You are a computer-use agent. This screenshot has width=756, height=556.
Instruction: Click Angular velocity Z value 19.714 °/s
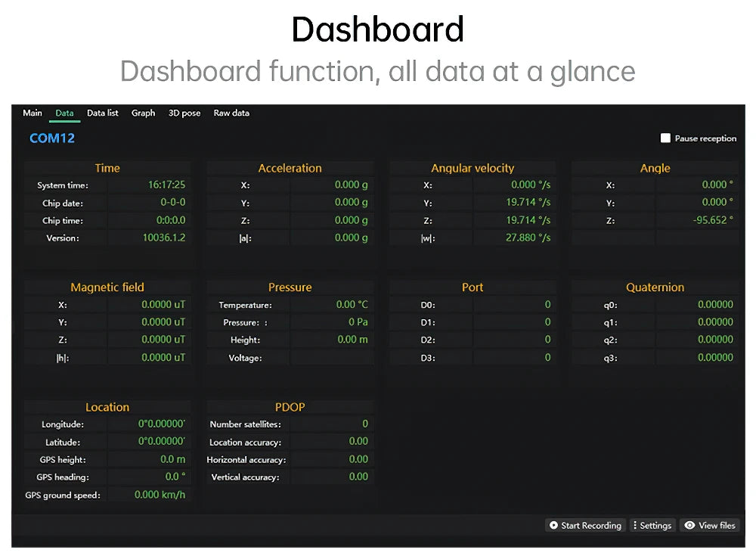point(528,220)
